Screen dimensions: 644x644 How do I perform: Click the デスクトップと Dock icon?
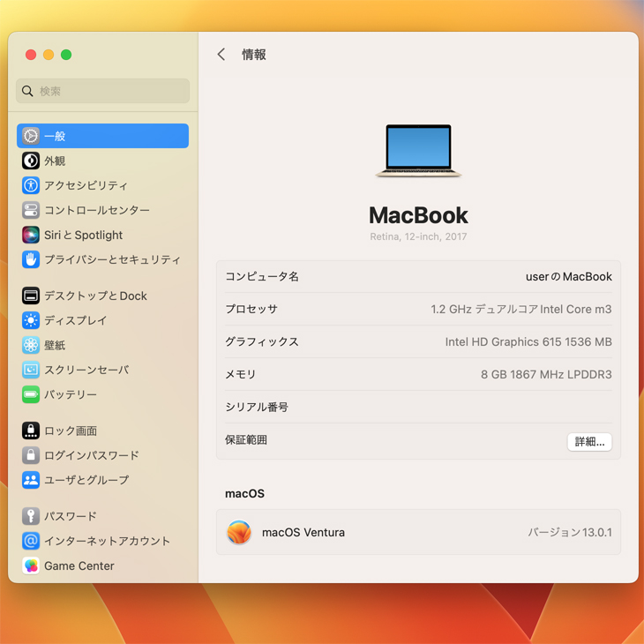(x=31, y=296)
